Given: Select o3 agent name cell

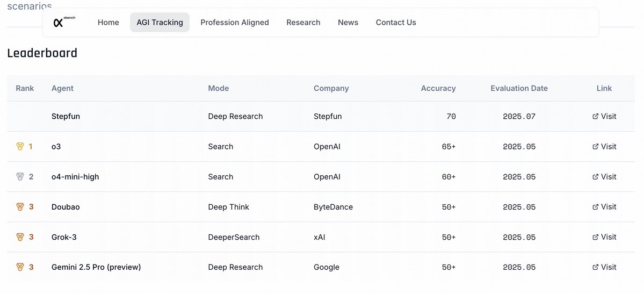Looking at the screenshot, I should pos(56,146).
